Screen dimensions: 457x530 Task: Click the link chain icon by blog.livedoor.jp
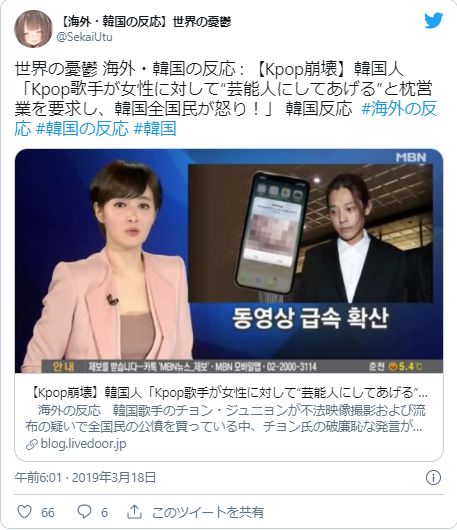pos(31,444)
